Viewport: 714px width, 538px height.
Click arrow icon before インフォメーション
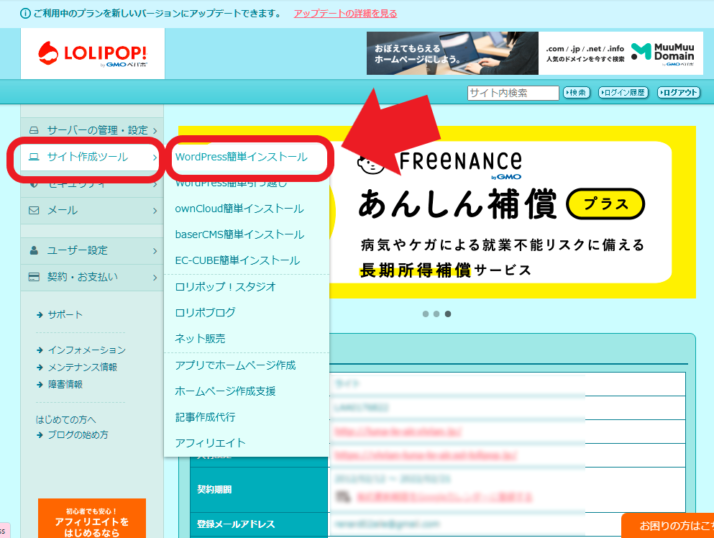click(40, 350)
